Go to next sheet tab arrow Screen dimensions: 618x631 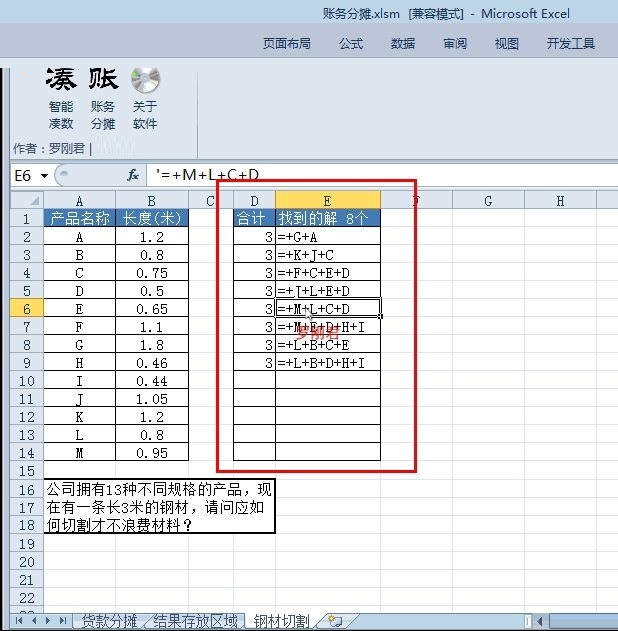48,620
